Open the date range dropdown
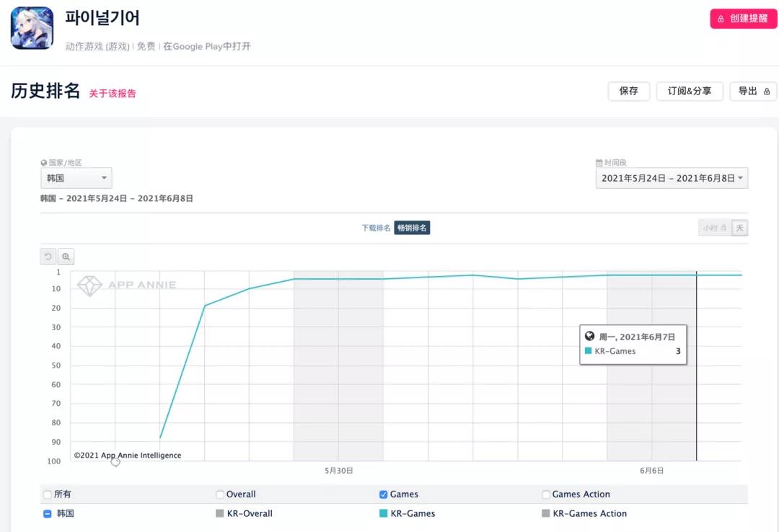This screenshot has width=779, height=532. coord(672,178)
